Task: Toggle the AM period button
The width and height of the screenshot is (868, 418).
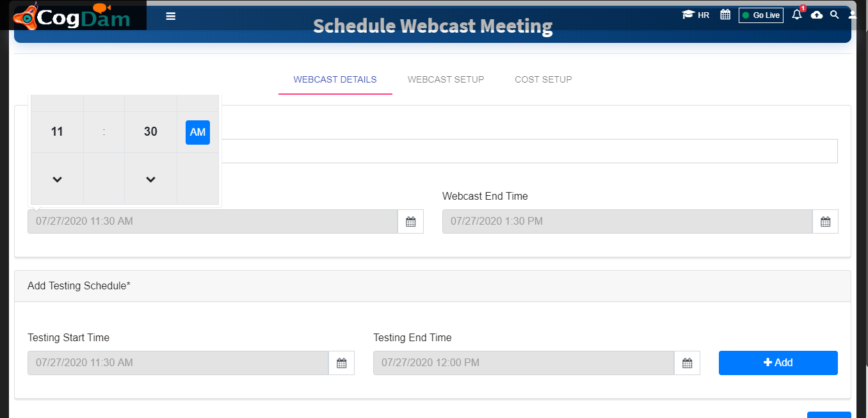Action: click(x=198, y=132)
